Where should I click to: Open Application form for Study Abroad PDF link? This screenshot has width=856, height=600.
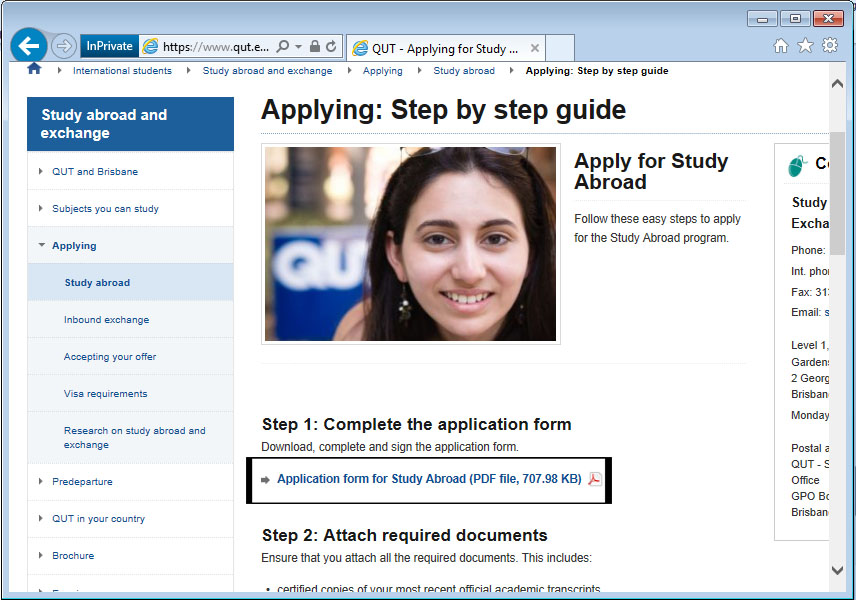(429, 479)
